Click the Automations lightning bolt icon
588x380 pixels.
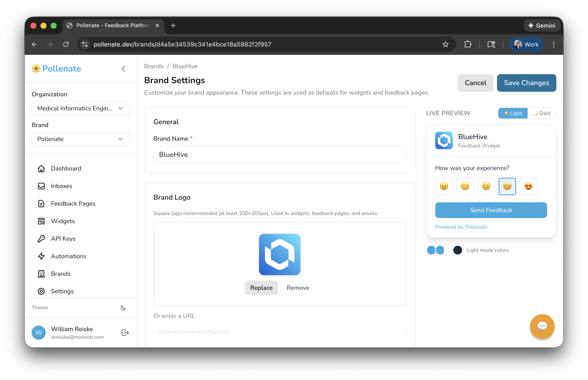pyautogui.click(x=41, y=256)
